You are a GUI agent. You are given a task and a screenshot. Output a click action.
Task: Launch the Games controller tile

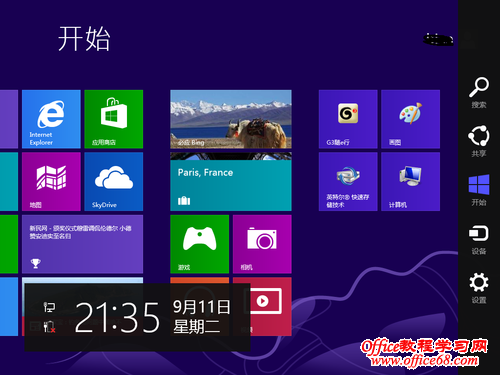tap(199, 244)
